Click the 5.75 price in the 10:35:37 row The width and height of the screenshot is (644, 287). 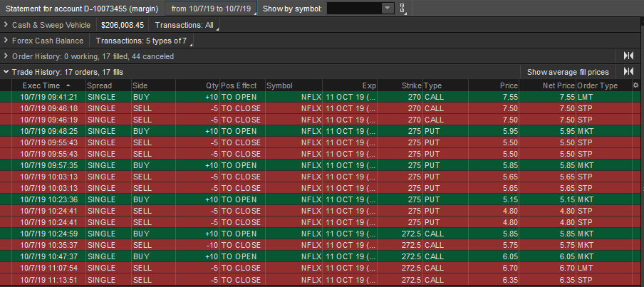[493, 245]
